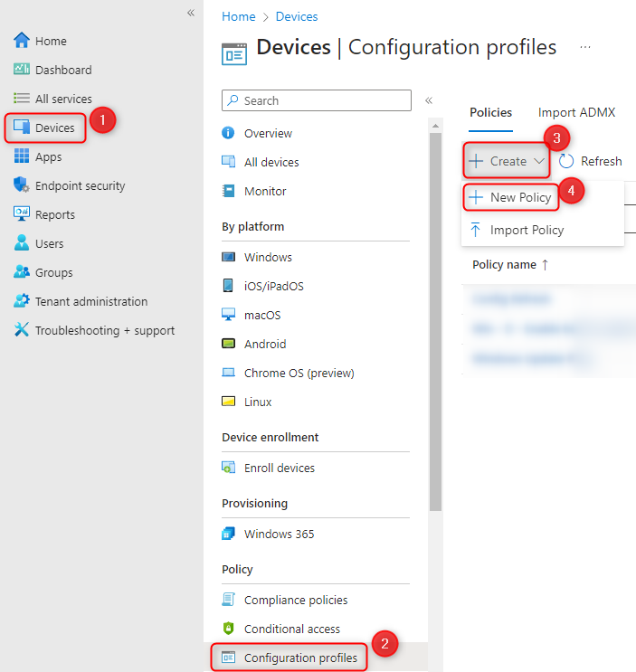Viewport: 636px width, 672px height.
Task: Sort by the Policy name column header
Action: pyautogui.click(x=510, y=264)
